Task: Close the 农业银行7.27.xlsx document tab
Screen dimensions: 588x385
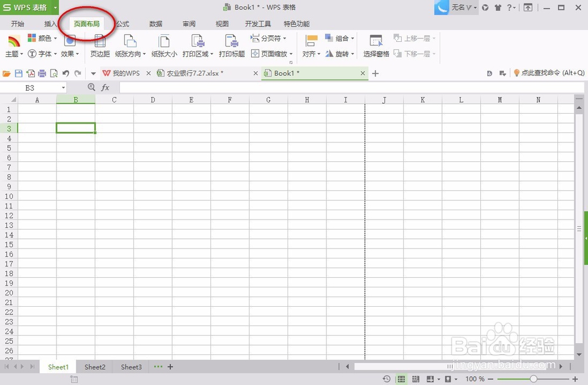Action: pyautogui.click(x=255, y=73)
